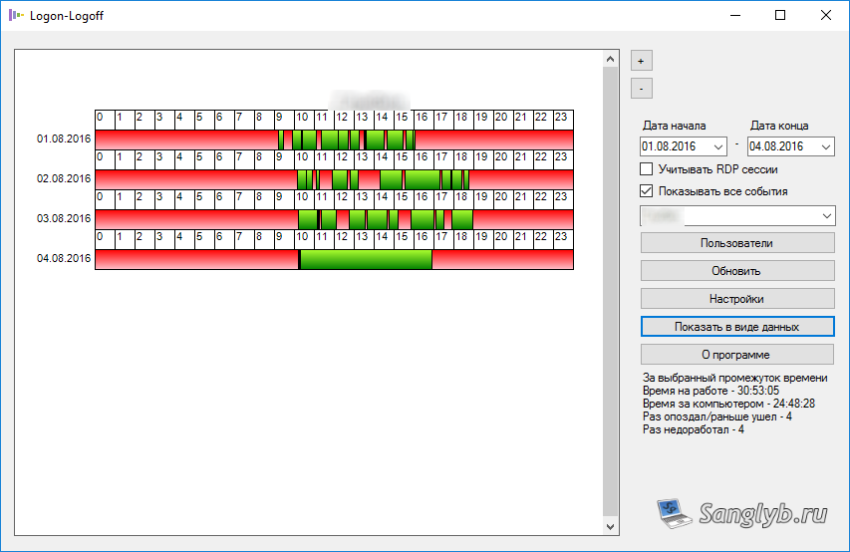Click the red evening bar on 02.08.2016

[521, 179]
